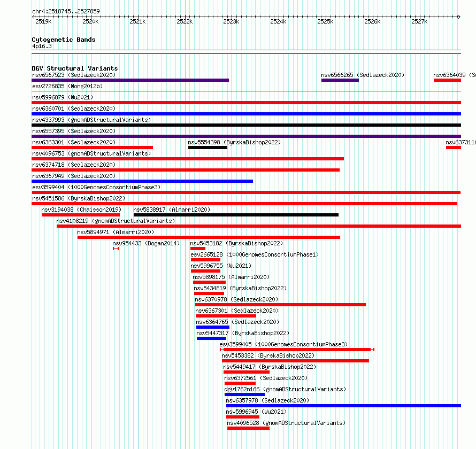The height and width of the screenshot is (449, 476).
Task: Click the 2519k ruler tick label
Action: (x=43, y=21)
